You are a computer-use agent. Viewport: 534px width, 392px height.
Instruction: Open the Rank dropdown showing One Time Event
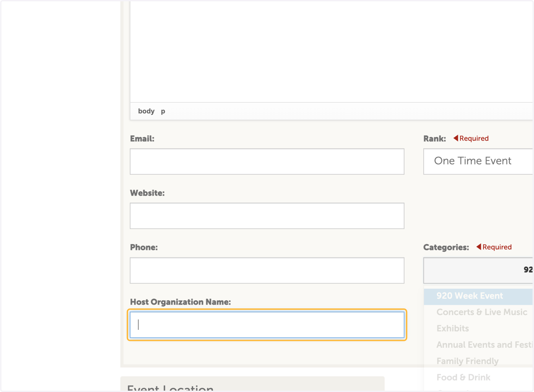pyautogui.click(x=478, y=161)
